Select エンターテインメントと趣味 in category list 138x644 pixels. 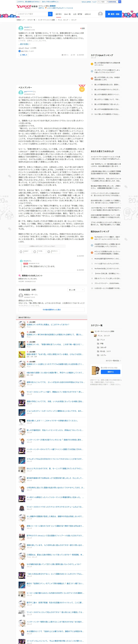coord(104,331)
